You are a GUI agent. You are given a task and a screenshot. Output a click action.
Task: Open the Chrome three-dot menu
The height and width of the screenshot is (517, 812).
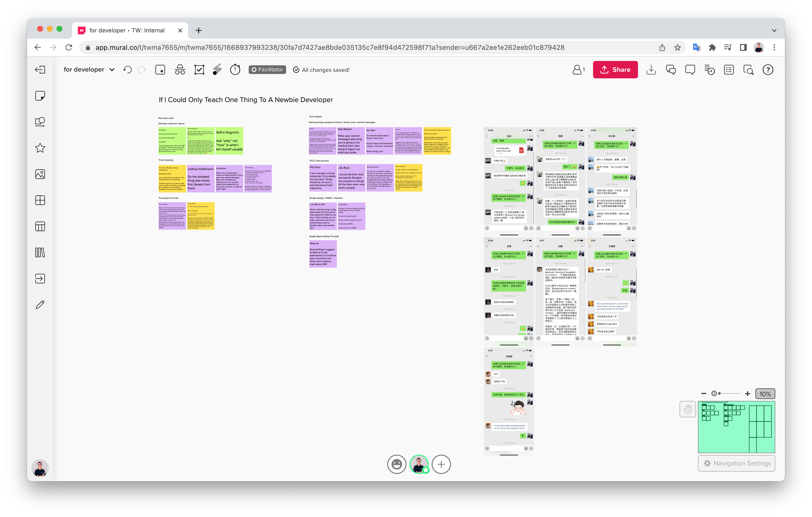(x=774, y=48)
